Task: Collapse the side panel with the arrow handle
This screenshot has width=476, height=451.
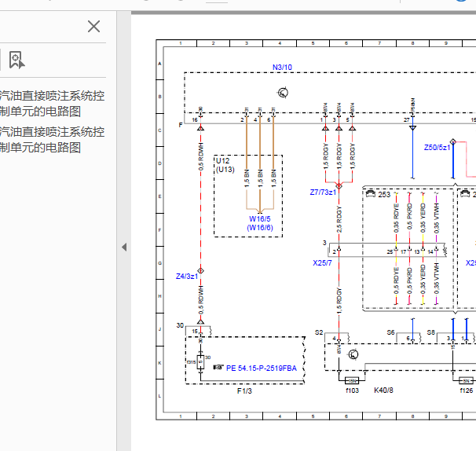Action: click(124, 247)
